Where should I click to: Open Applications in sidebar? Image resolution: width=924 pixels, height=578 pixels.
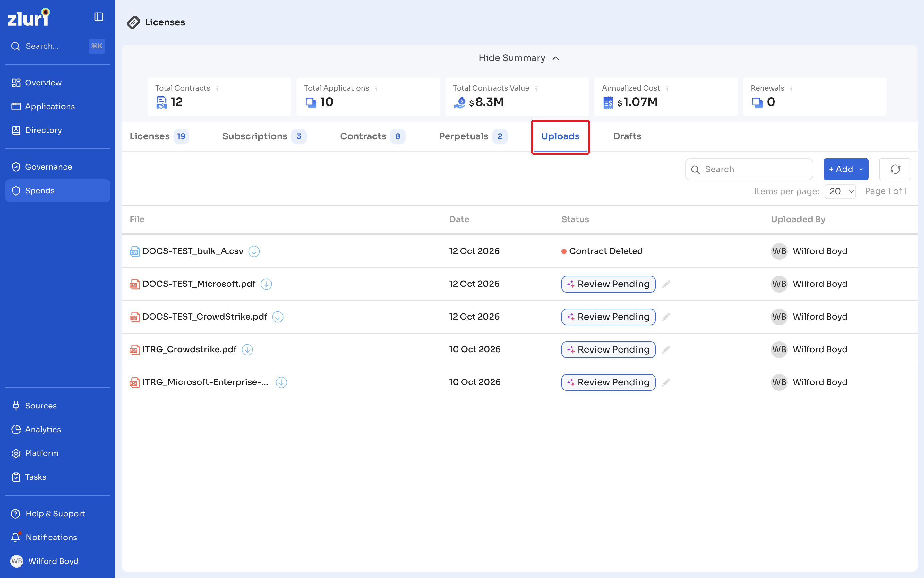[x=58, y=107]
